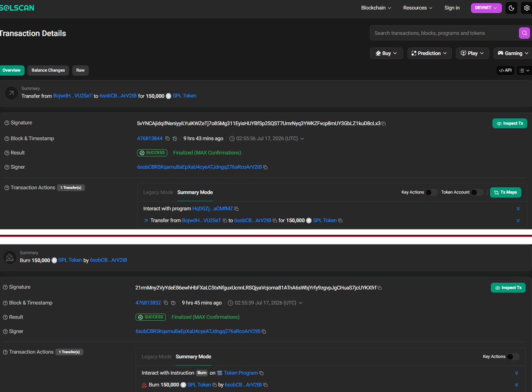
Task: Click the transfer arrow icon in first Summary
Action: click(11, 93)
